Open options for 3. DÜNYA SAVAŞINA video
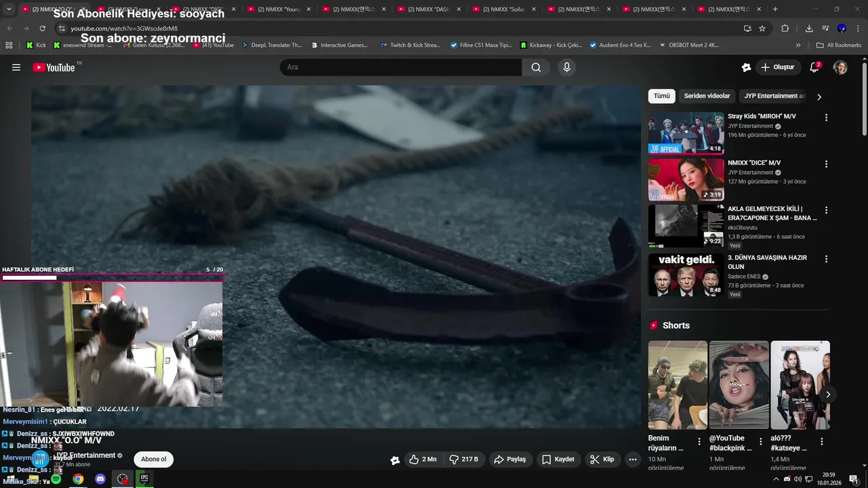The width and height of the screenshot is (868, 488). point(826,259)
